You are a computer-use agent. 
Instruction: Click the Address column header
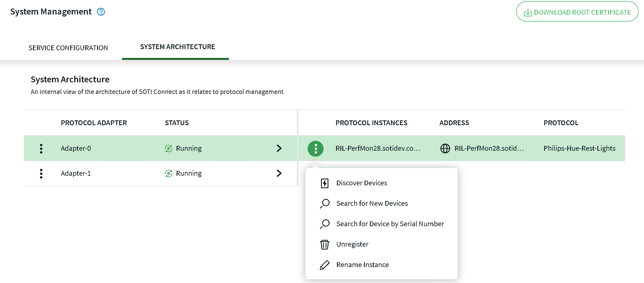click(x=454, y=123)
